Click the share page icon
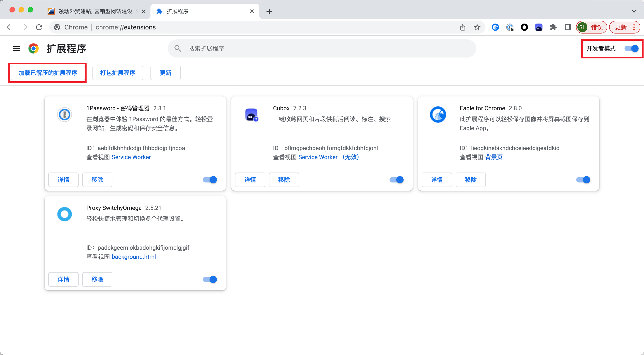This screenshot has width=644, height=355. (462, 27)
